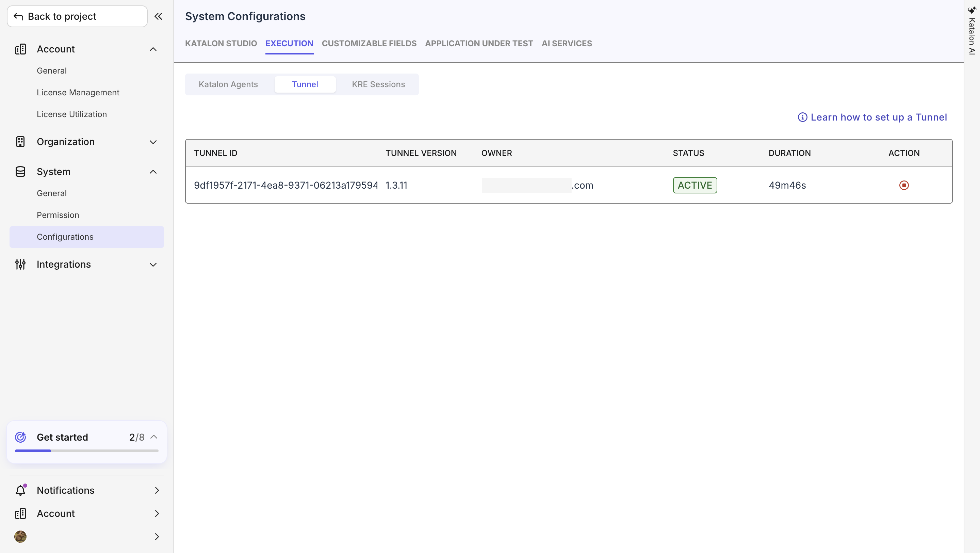980x553 pixels.
Task: Click the bottom Account building icon
Action: pos(20,514)
